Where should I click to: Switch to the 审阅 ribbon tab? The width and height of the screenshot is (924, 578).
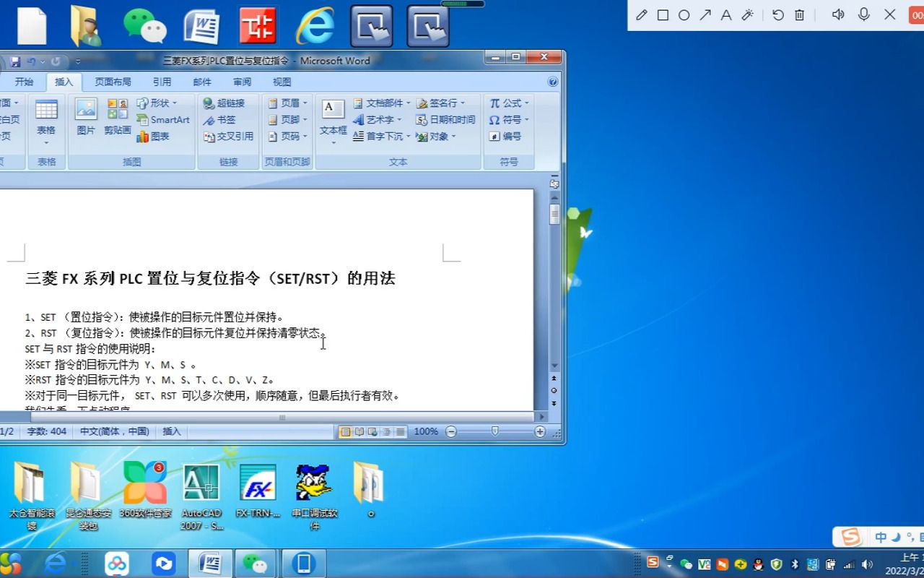243,82
